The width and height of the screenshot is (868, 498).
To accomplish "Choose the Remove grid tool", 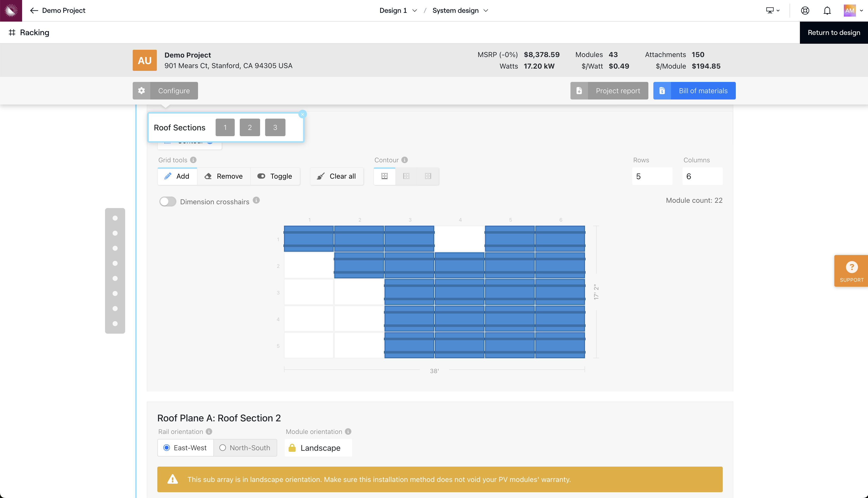I will (x=224, y=176).
